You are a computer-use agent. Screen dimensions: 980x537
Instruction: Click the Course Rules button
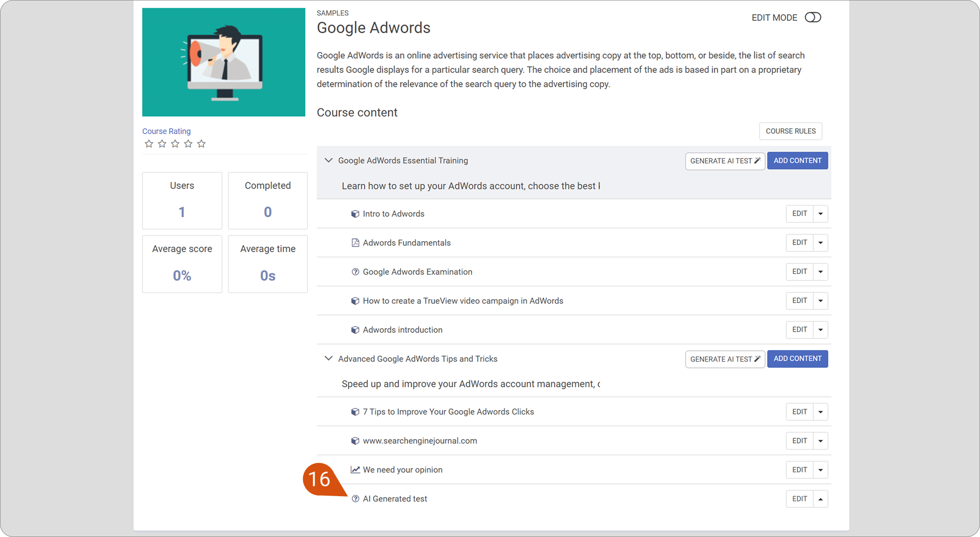pyautogui.click(x=791, y=131)
